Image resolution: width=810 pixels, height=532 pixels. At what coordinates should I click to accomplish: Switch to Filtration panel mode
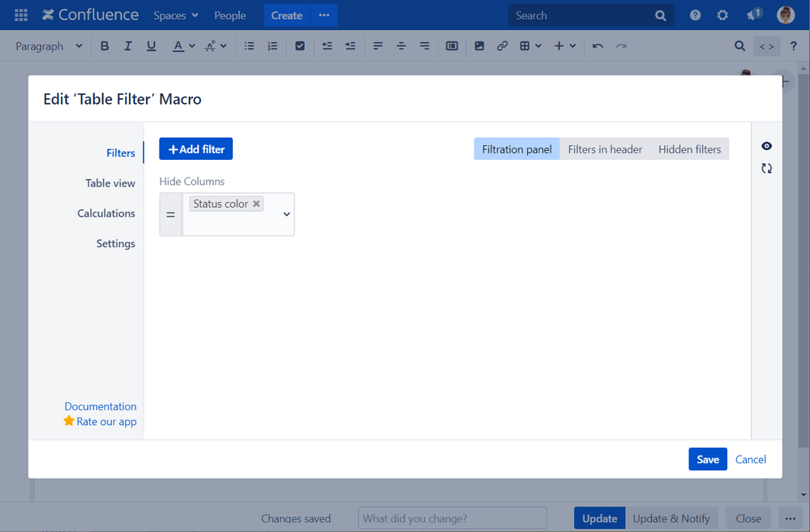click(516, 148)
